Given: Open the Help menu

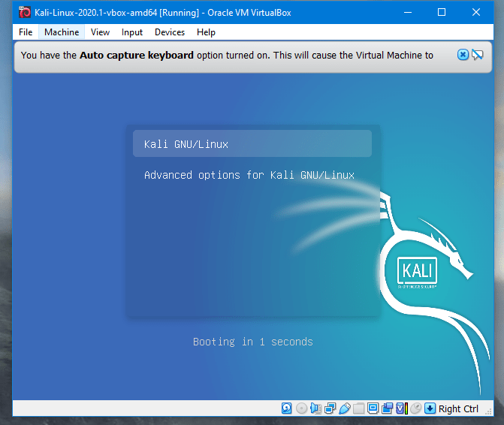Looking at the screenshot, I should (206, 32).
